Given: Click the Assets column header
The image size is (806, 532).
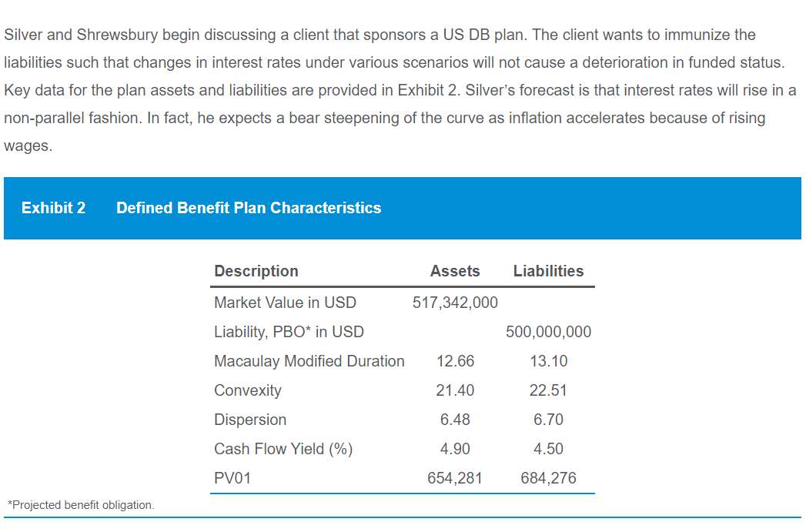Looking at the screenshot, I should click(455, 271).
